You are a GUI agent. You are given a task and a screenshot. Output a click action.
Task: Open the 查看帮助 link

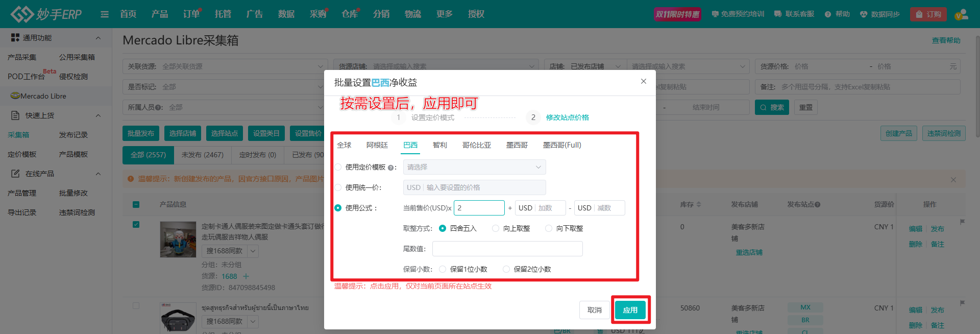946,40
